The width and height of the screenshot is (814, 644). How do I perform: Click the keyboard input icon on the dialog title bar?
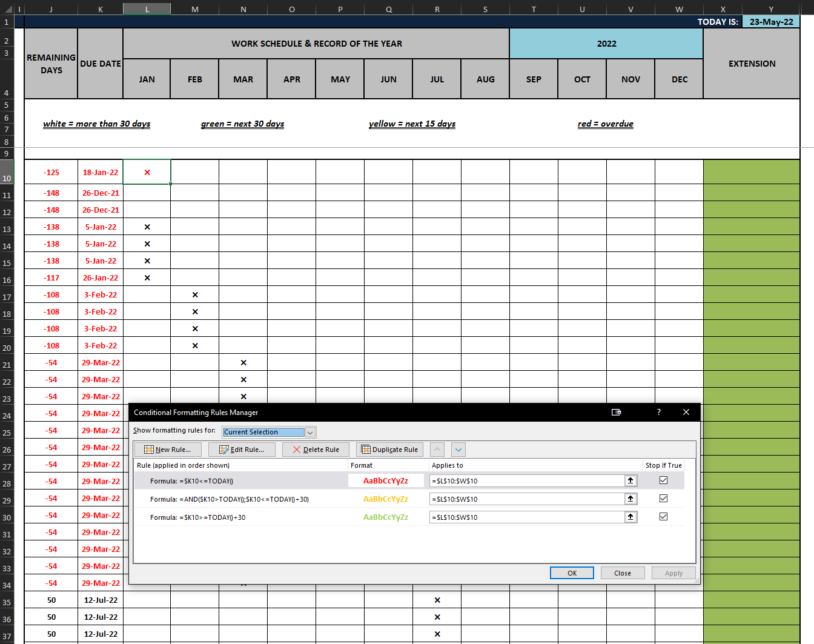click(617, 412)
